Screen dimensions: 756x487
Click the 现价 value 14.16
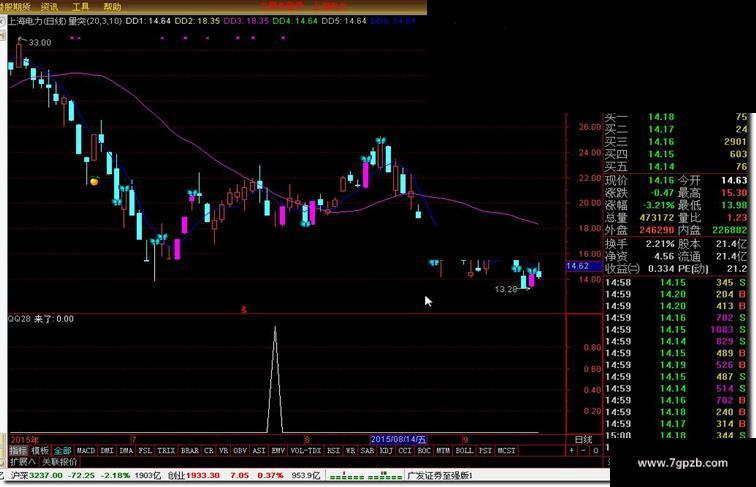tap(661, 180)
